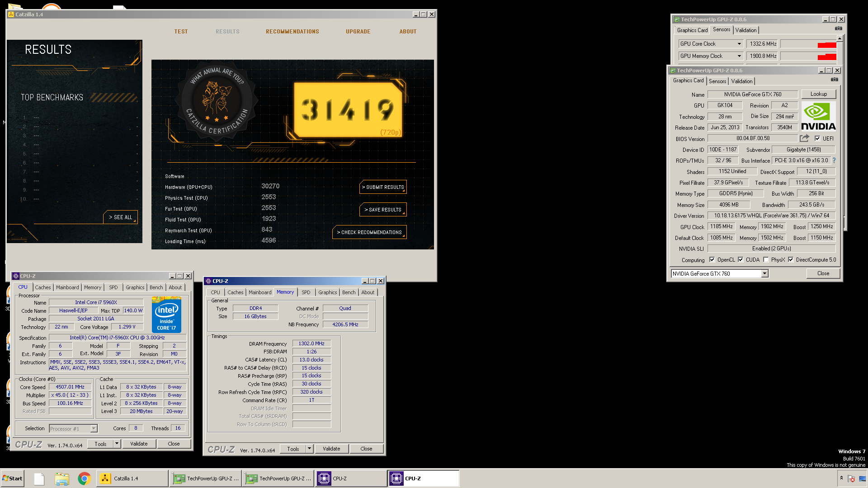Screen dimensions: 868x488
Task: Click the scroll up arrow in GPU-Z Sensors
Action: [x=840, y=39]
